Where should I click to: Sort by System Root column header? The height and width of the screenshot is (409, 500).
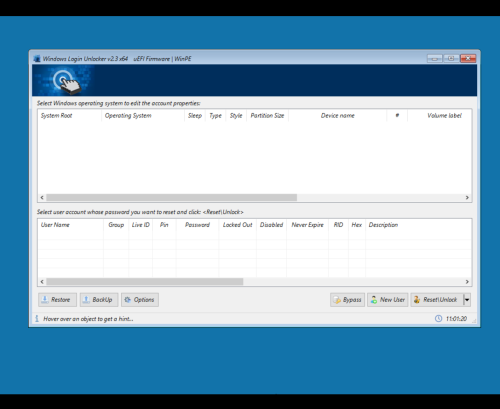[x=69, y=116]
